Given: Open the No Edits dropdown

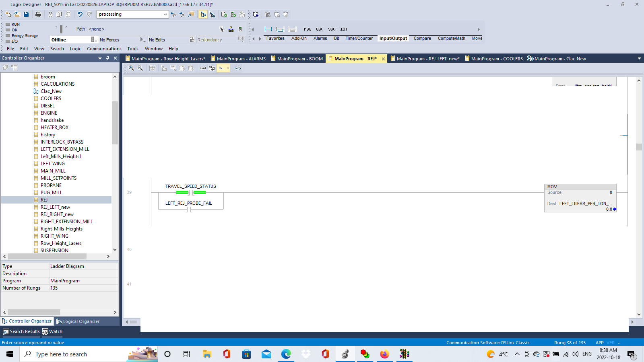Looking at the screenshot, I should tap(192, 40).
